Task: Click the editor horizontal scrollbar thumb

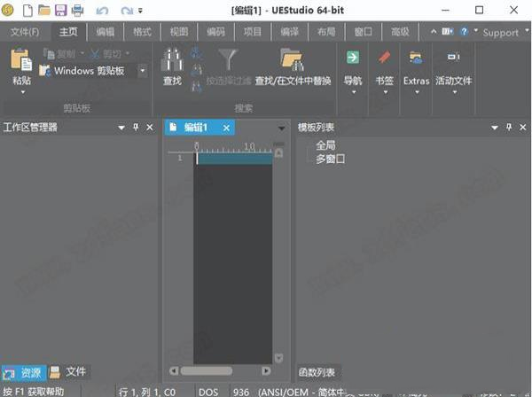Action: tap(207, 371)
